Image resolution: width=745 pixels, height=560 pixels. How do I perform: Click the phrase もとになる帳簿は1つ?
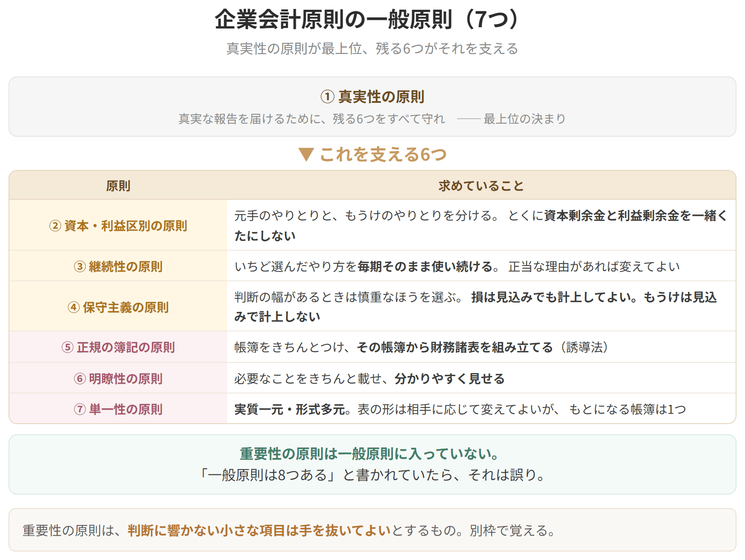point(628,409)
